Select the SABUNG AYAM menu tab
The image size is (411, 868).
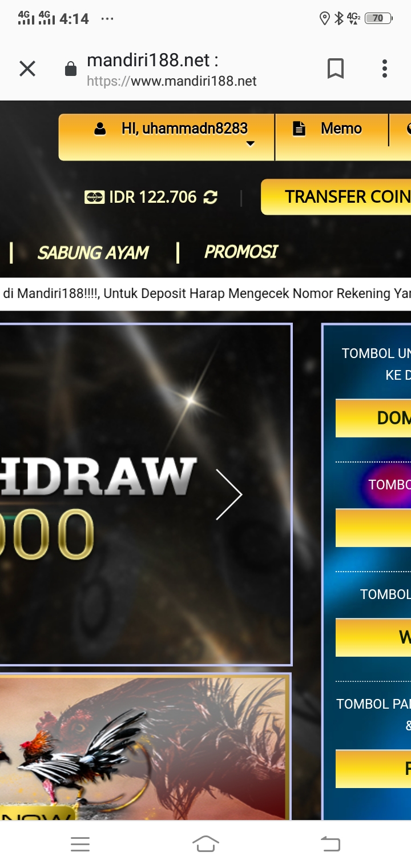[93, 252]
